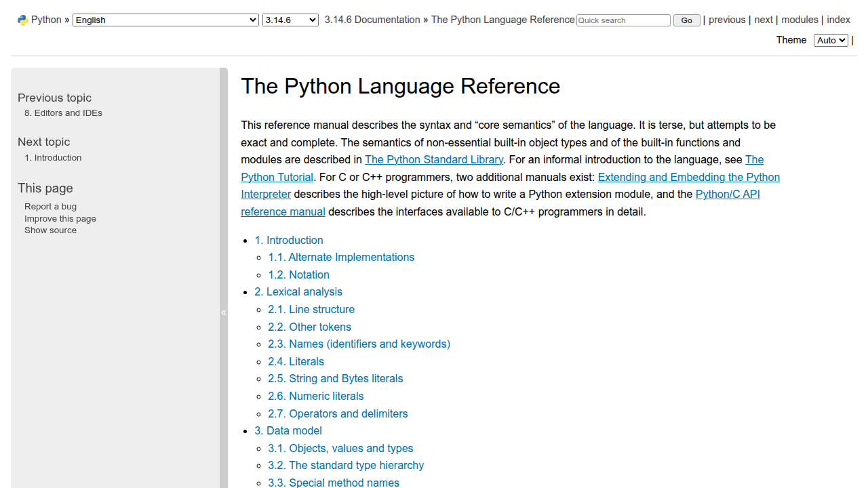Go to the previous page link
This screenshot has height=488, width=868.
tap(727, 20)
